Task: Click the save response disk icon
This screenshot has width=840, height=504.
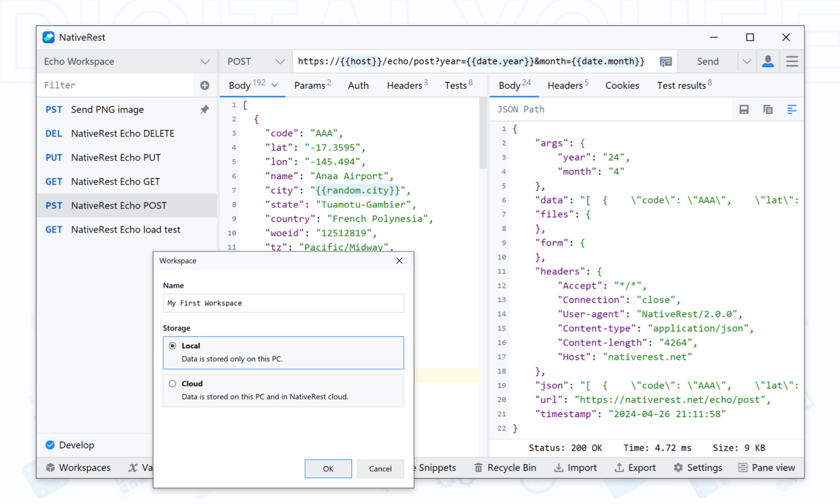Action: (744, 110)
